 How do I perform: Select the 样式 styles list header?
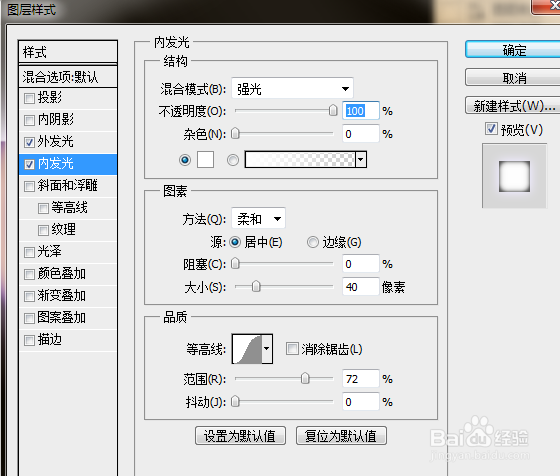click(68, 52)
